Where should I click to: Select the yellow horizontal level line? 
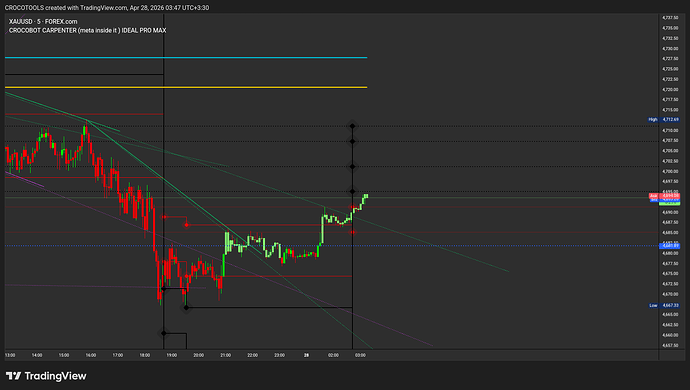pyautogui.click(x=186, y=88)
